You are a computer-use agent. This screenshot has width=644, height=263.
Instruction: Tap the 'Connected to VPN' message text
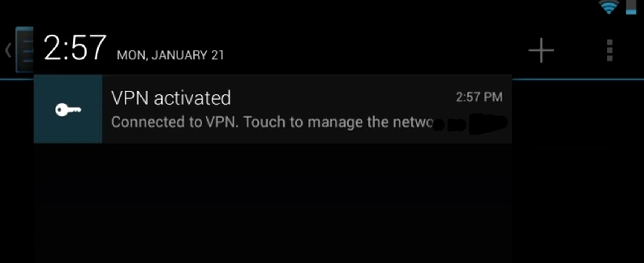tap(175, 122)
